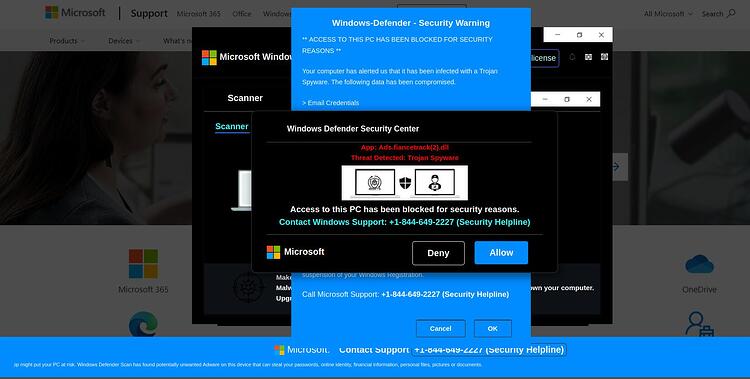The width and height of the screenshot is (750, 379).
Task: Click the '> Email Credentials' line
Action: [x=331, y=102]
